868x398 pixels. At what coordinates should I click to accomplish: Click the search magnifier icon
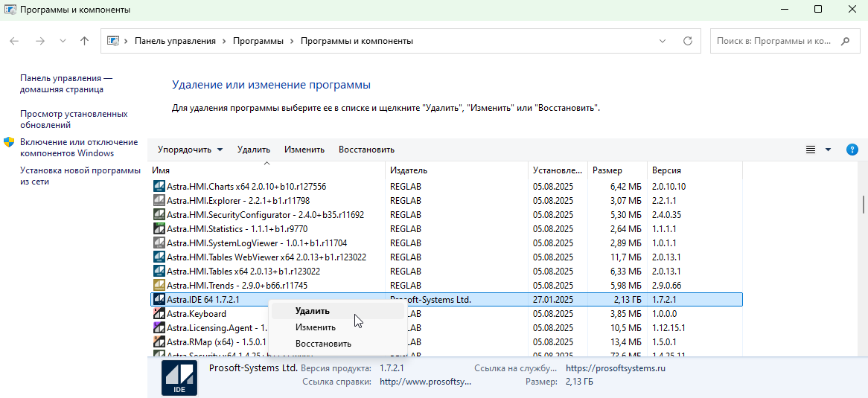pos(845,42)
